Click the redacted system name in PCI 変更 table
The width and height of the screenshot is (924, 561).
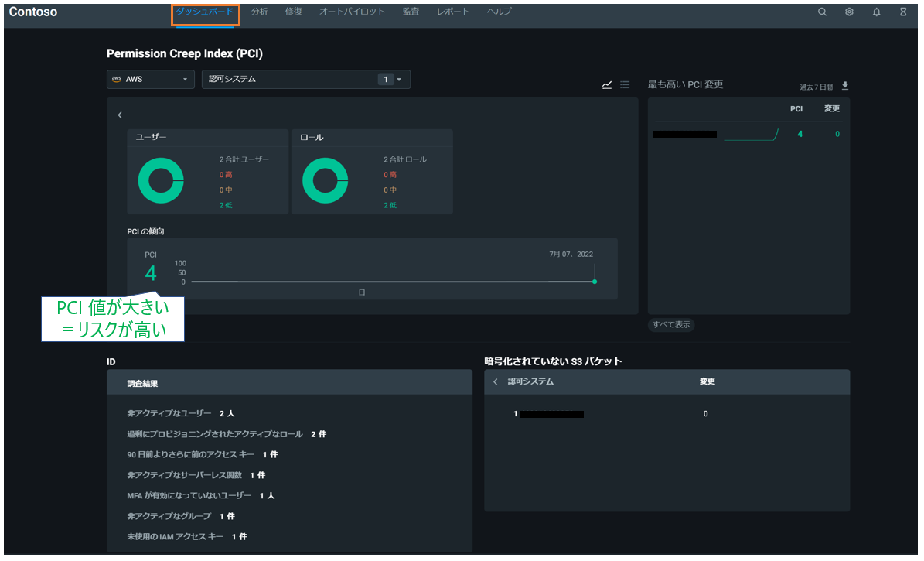coord(685,135)
